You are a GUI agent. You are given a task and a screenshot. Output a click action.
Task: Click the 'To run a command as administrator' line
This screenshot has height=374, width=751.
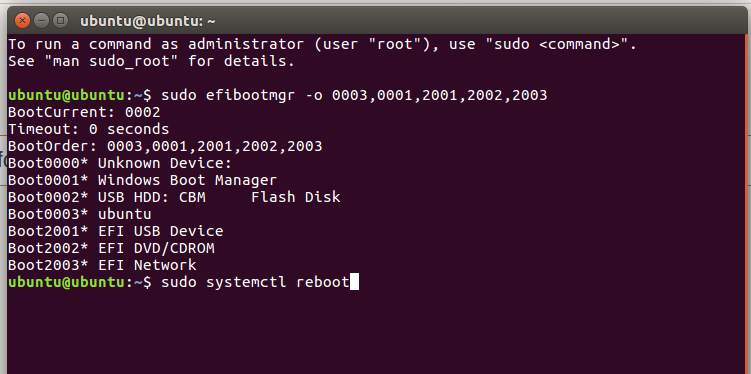(x=323, y=45)
